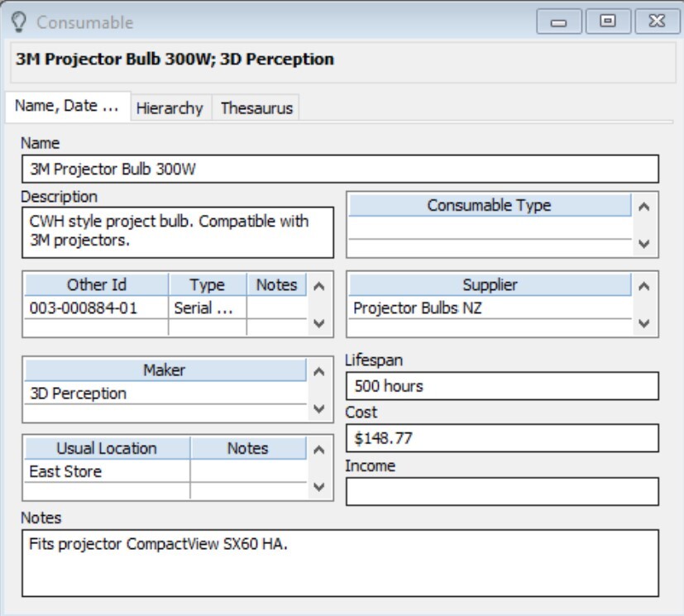Image resolution: width=684 pixels, height=616 pixels.
Task: Select the Projector Bulbs NZ supplier row
Action: (x=490, y=308)
